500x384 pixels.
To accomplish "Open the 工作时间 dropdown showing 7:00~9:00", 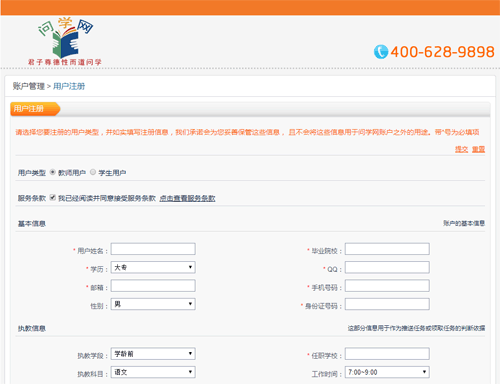I will (387, 372).
